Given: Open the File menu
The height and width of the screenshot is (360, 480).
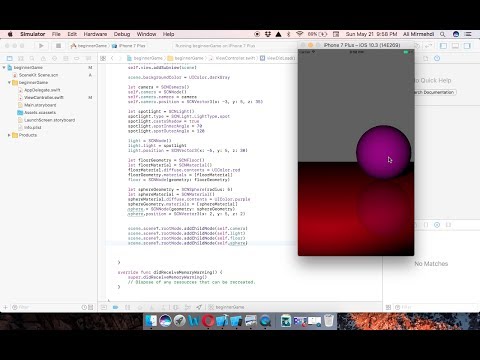Looking at the screenshot, I should point(56,34).
